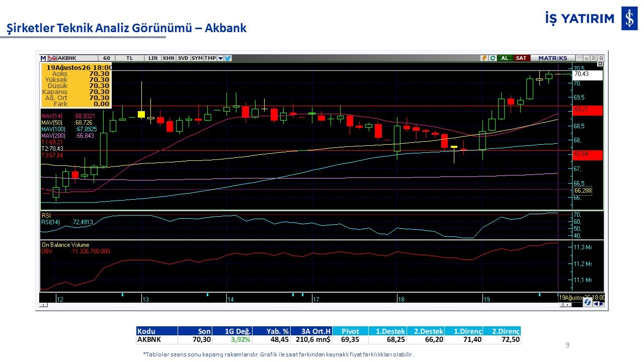This screenshot has width=644, height=362.
Task: Click the 2.Direnç column header
Action: coord(502,331)
